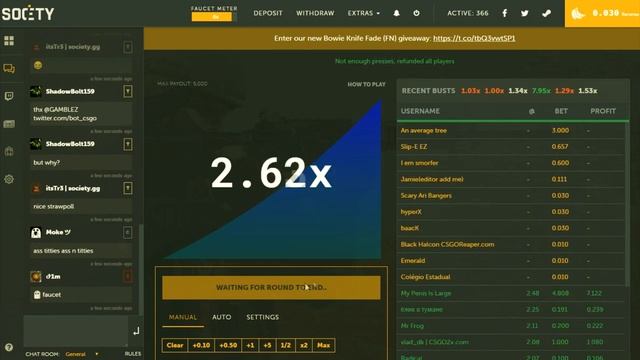
Task: Click the chat panel scrollbar
Action: click(141, 269)
